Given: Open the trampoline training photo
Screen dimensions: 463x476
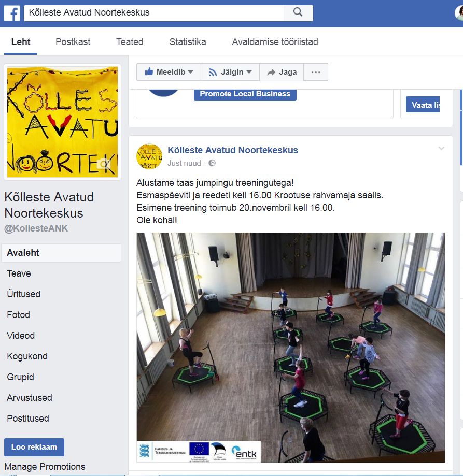Looking at the screenshot, I should pos(290,347).
